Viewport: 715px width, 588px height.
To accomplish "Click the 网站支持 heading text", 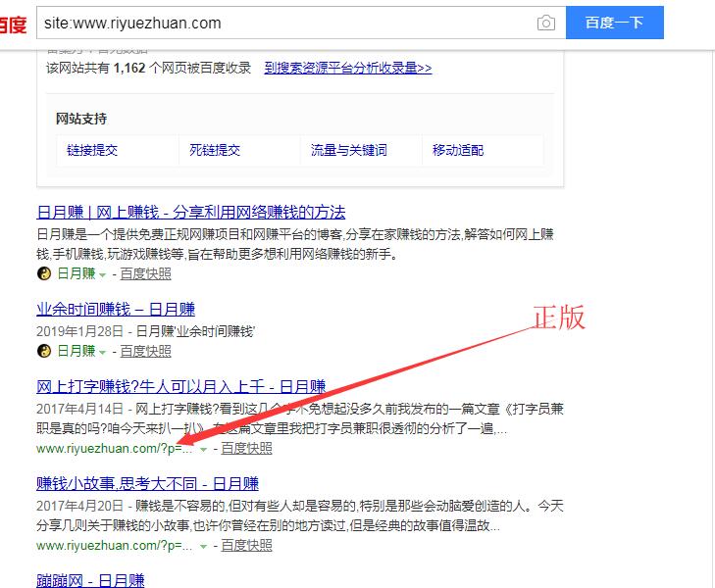I will tap(81, 119).
